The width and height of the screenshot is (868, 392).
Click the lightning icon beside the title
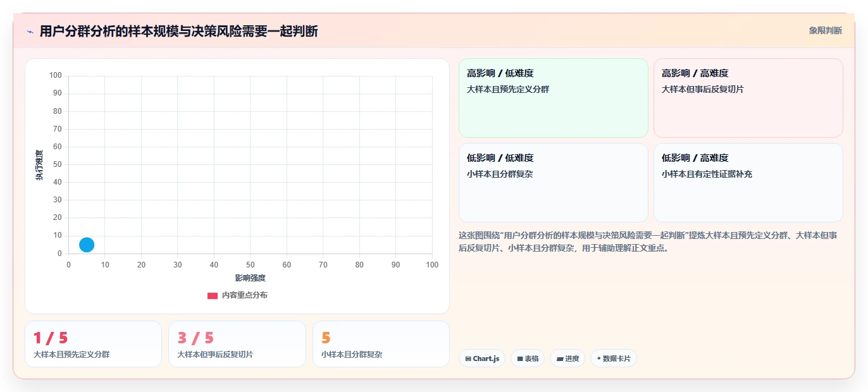pos(30,32)
